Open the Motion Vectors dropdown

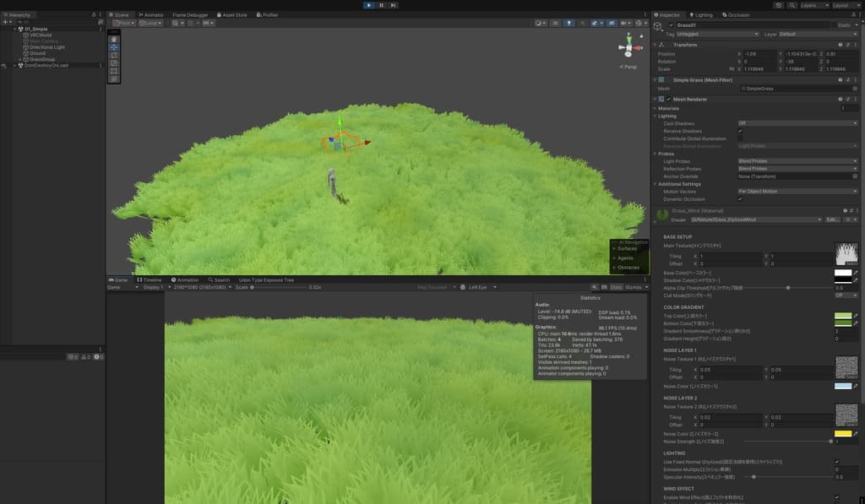click(797, 192)
